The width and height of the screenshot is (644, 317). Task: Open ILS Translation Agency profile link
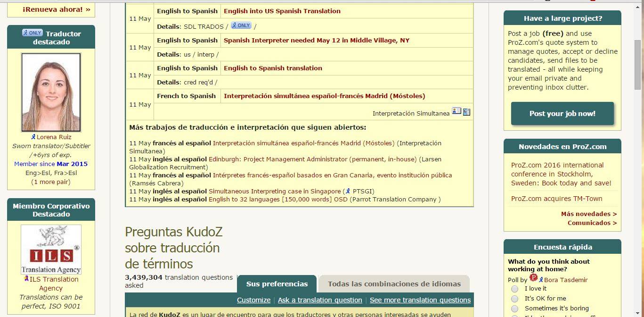54,284
